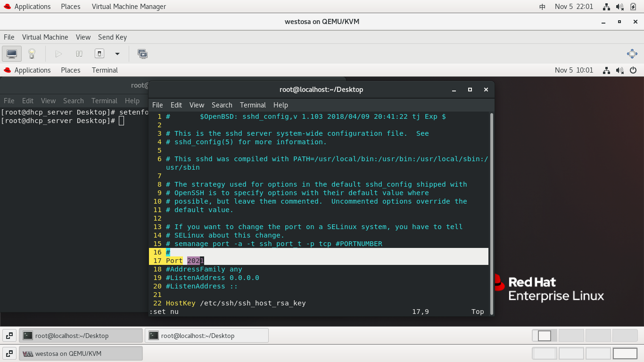Click the 中 input method indicator
Screen dimensions: 644x362
[542, 7]
